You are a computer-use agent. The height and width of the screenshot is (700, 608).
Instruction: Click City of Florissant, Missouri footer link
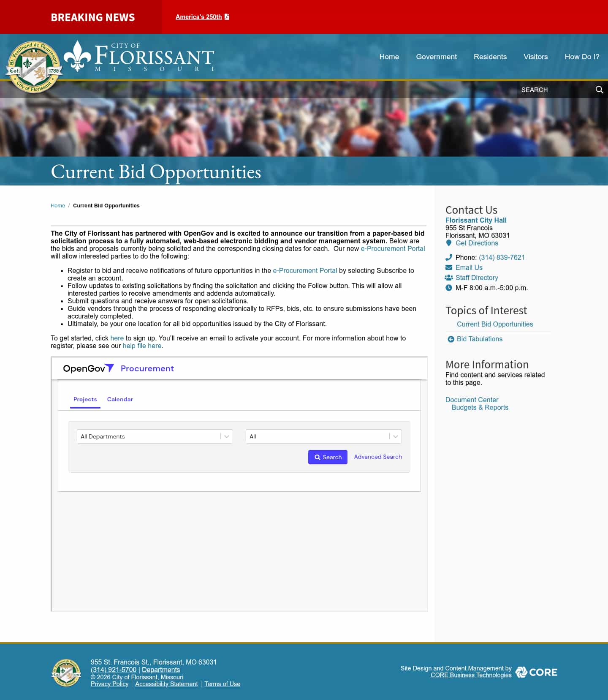pyautogui.click(x=148, y=677)
